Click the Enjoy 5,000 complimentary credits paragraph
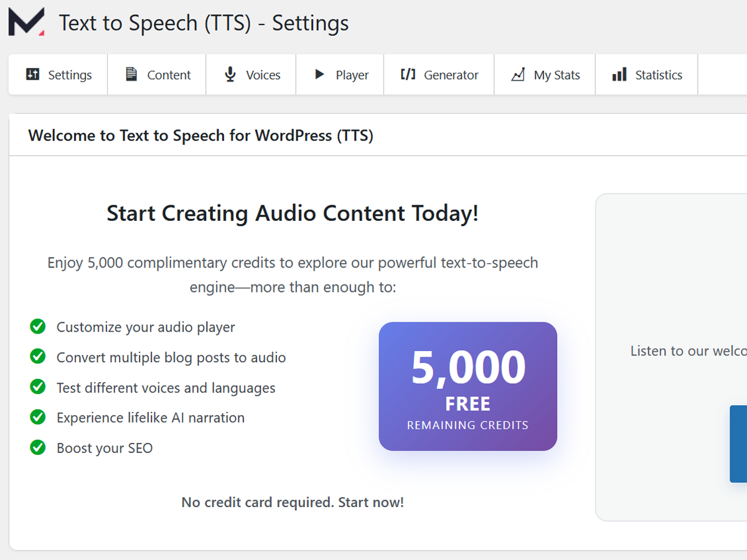This screenshot has width=747, height=560. click(293, 275)
